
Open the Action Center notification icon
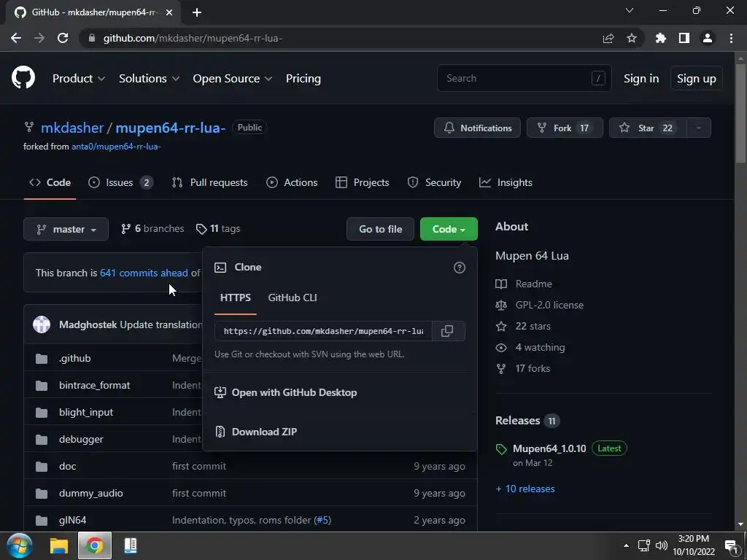click(x=731, y=545)
